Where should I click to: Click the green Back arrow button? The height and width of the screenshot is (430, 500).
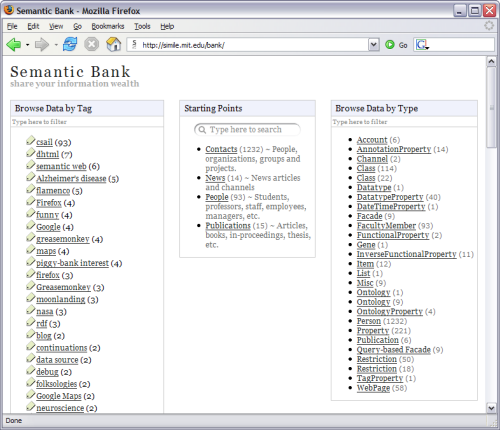tap(13, 44)
